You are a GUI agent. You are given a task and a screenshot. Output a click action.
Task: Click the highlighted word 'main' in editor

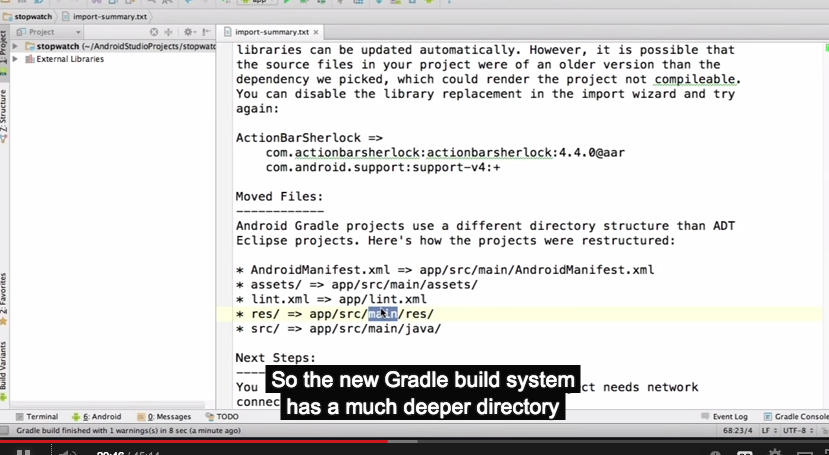[x=382, y=314]
